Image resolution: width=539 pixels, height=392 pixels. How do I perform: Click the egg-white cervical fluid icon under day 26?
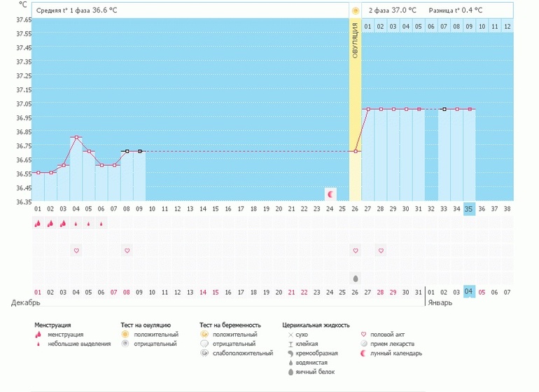click(356, 278)
